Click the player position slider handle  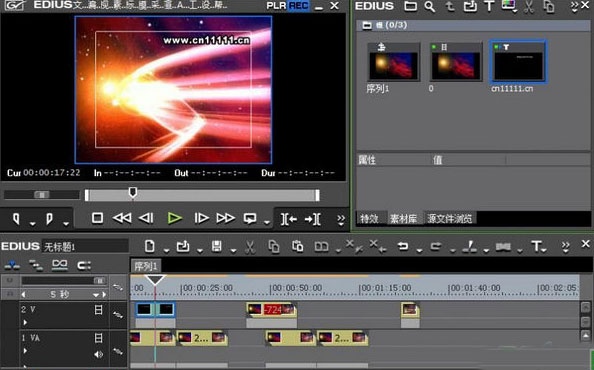(133, 192)
